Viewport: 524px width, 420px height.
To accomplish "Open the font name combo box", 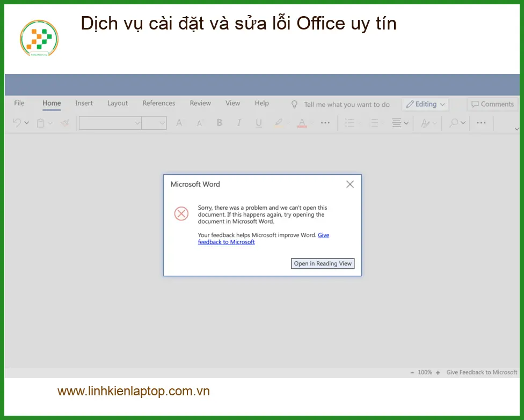I will tap(110, 123).
